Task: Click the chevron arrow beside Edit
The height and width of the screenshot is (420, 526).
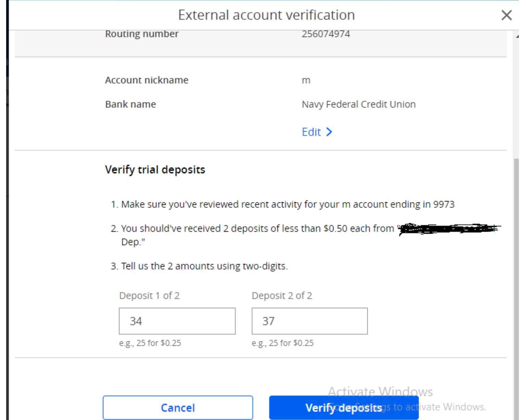Action: click(329, 132)
